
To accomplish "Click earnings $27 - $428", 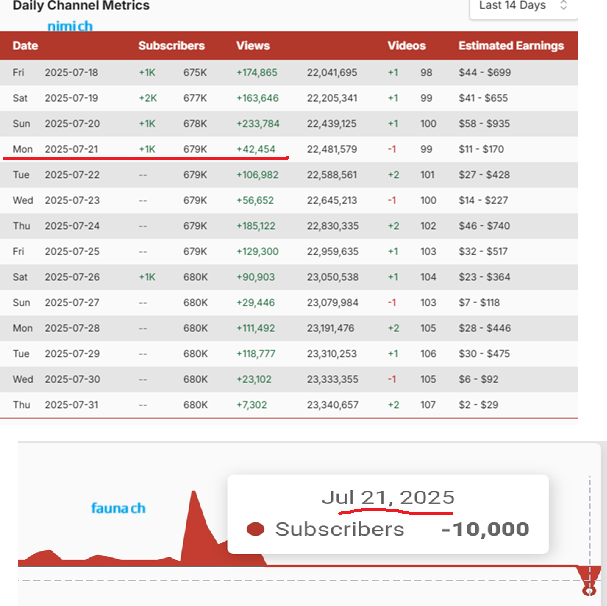I will pos(484,175).
